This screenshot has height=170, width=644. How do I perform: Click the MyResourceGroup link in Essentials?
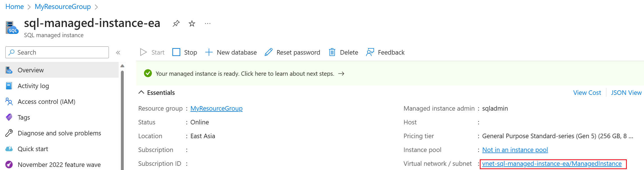(x=216, y=108)
